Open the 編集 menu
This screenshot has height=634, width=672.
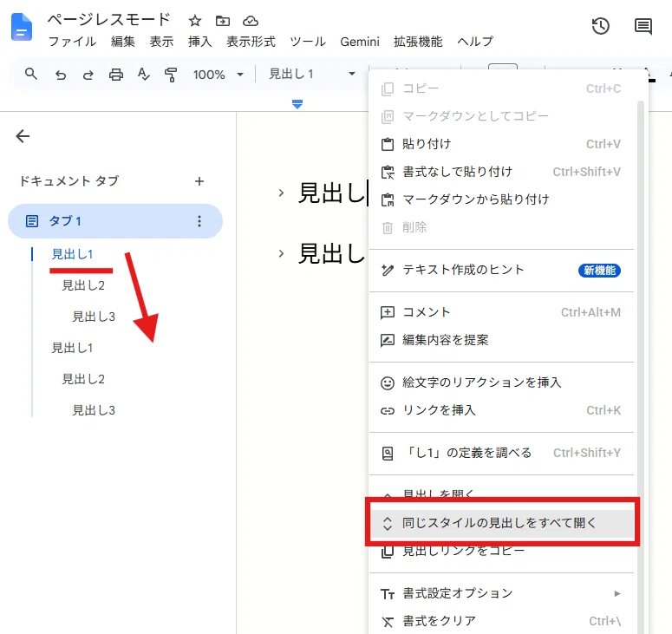point(123,42)
